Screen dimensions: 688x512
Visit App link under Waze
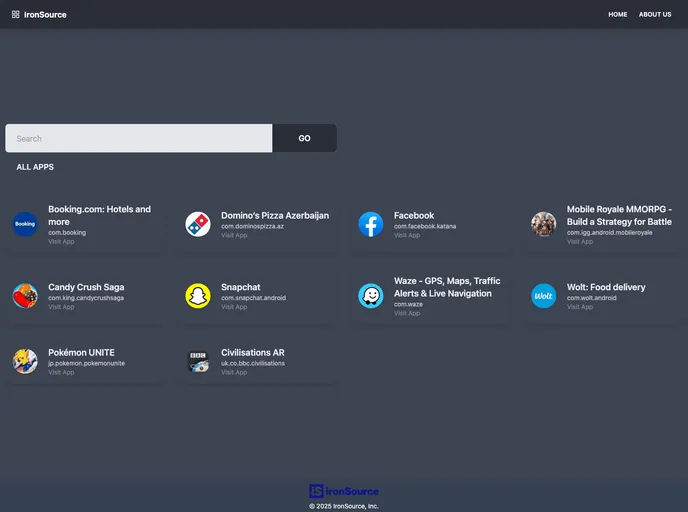pos(407,313)
